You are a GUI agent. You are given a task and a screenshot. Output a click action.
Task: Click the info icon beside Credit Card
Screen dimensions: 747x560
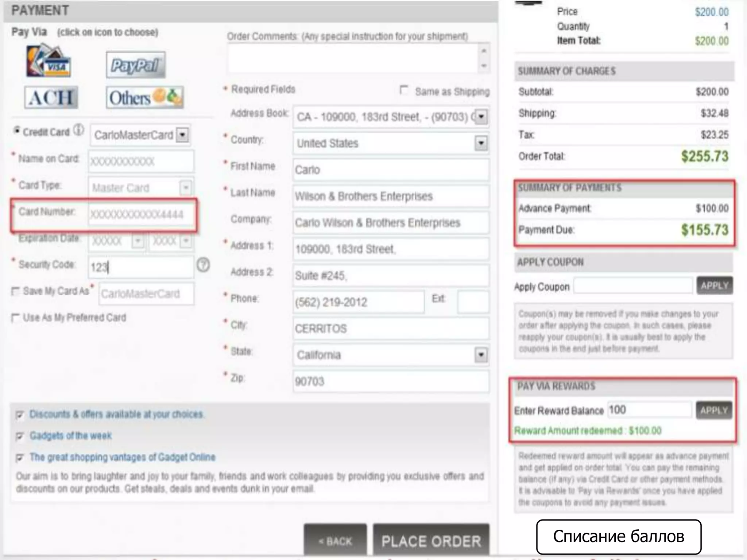tap(78, 130)
